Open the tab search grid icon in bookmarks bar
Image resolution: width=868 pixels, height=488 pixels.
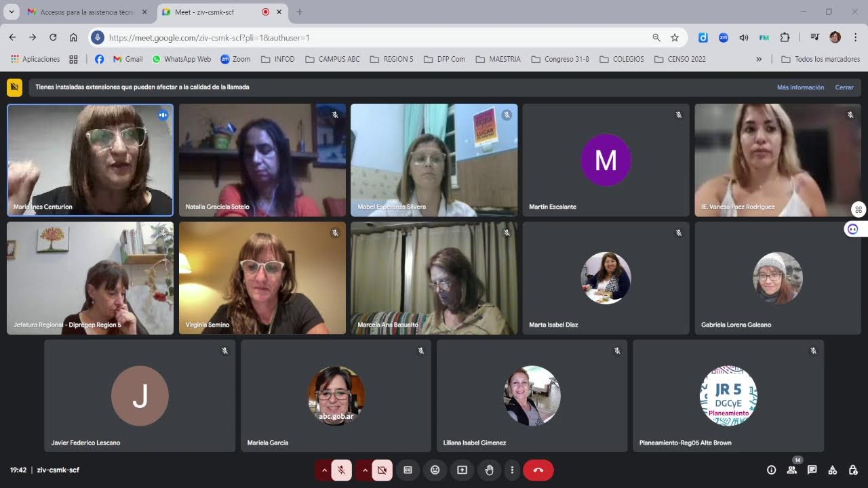(73, 59)
